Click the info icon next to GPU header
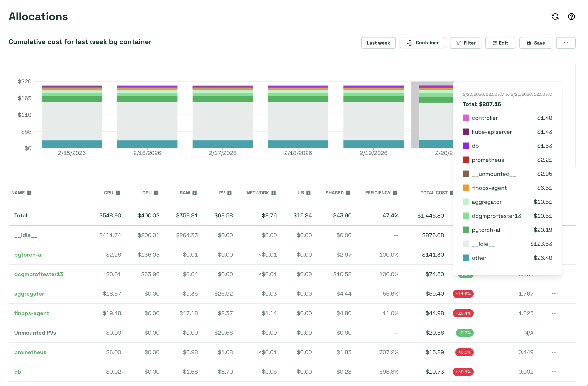The image size is (588, 386). click(156, 193)
